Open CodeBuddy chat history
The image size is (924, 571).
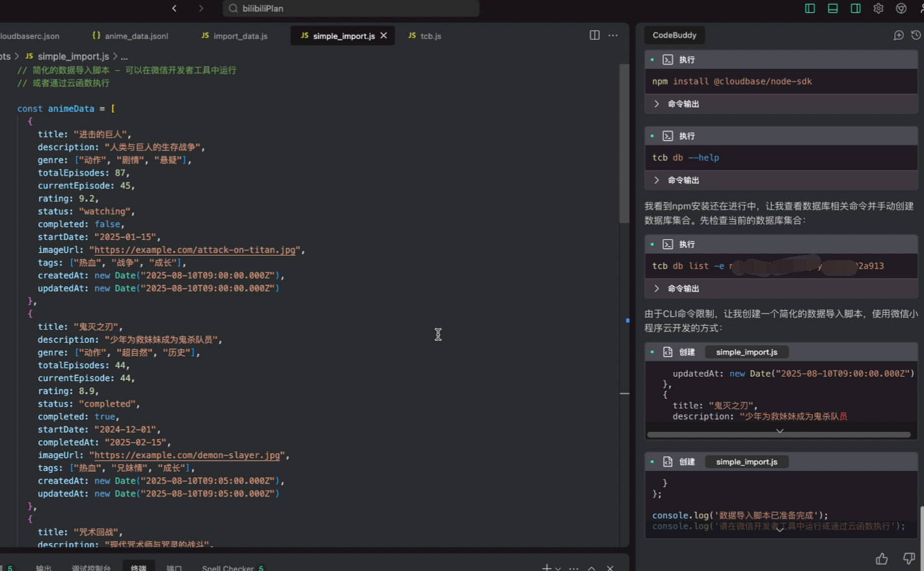point(916,35)
